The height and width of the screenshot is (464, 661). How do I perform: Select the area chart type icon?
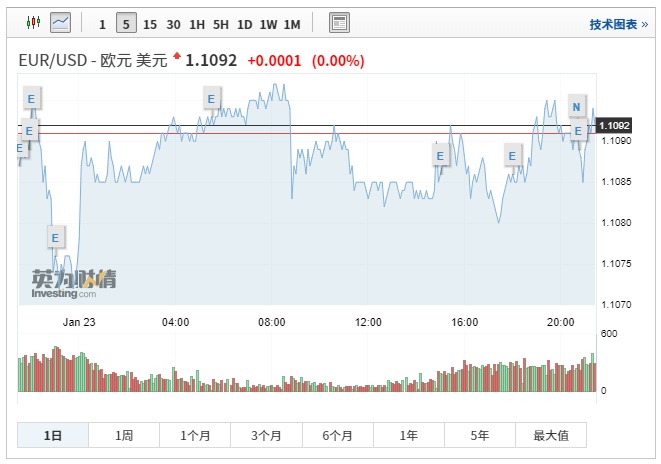(60, 23)
